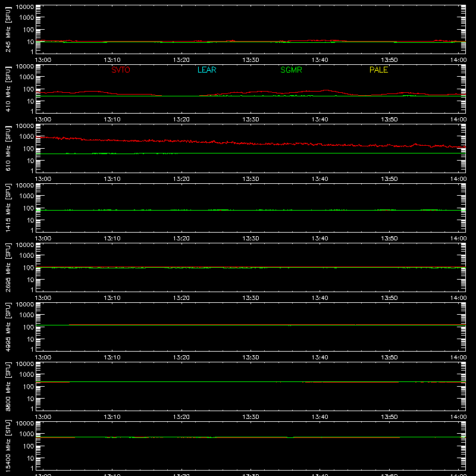
Task: Select the 245 MHz [SFU] axis title
Action: tap(8, 30)
